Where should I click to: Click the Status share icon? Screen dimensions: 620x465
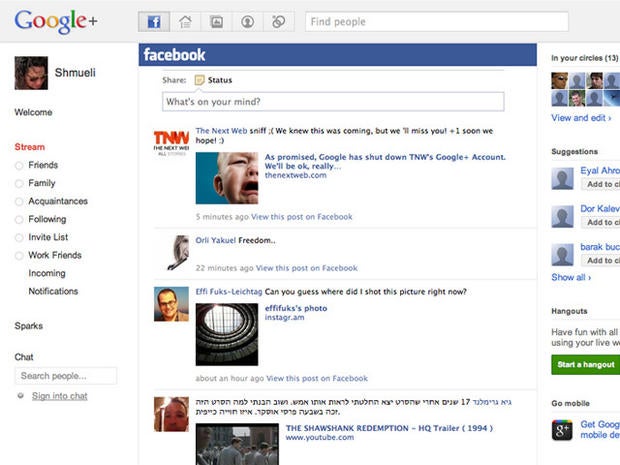[x=200, y=80]
